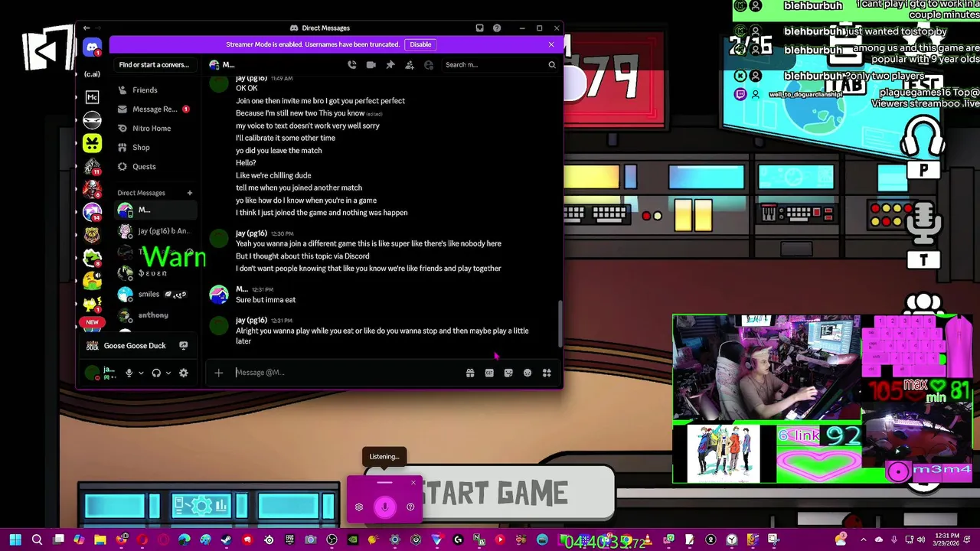Toggle Discord microphone mute
980x551 pixels.
[x=129, y=373]
